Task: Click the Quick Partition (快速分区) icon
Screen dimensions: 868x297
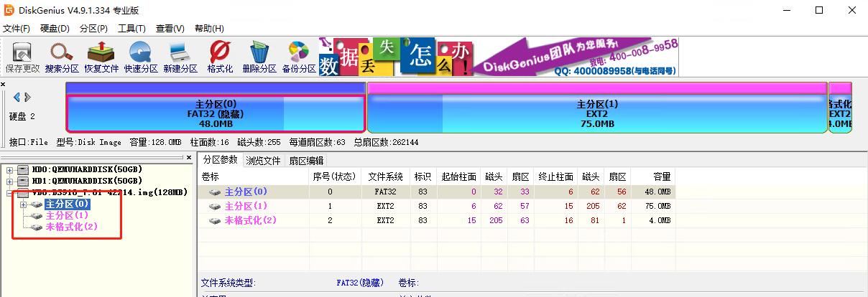Action: point(141,57)
